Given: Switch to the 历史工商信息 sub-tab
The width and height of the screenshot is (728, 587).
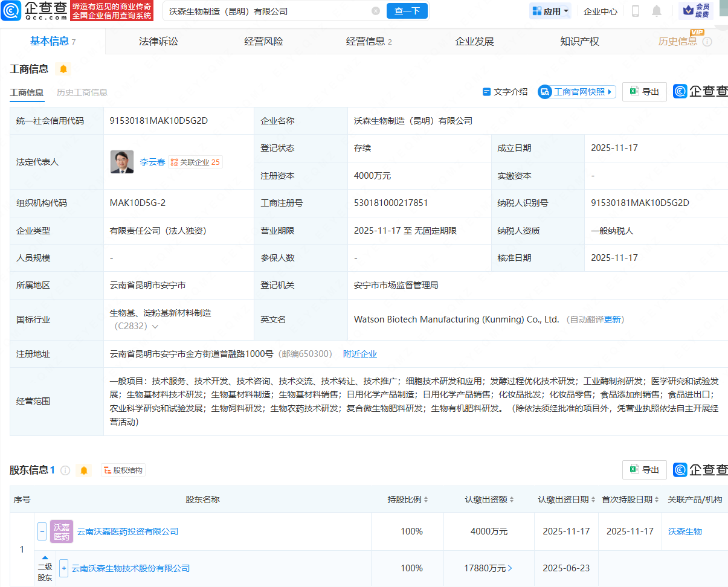Looking at the screenshot, I should pyautogui.click(x=82, y=92).
